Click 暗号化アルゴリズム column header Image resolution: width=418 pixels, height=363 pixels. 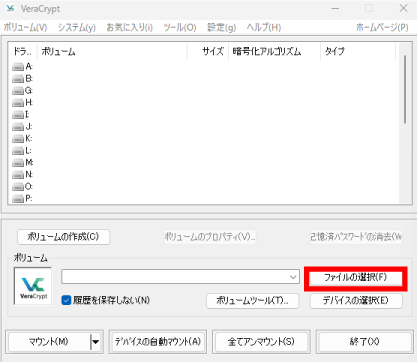click(274, 52)
